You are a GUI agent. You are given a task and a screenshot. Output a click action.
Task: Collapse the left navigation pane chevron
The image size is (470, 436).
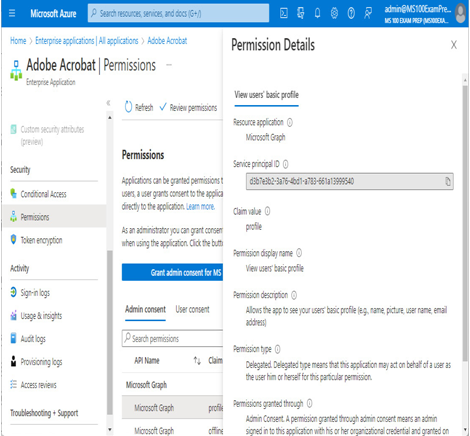108,103
